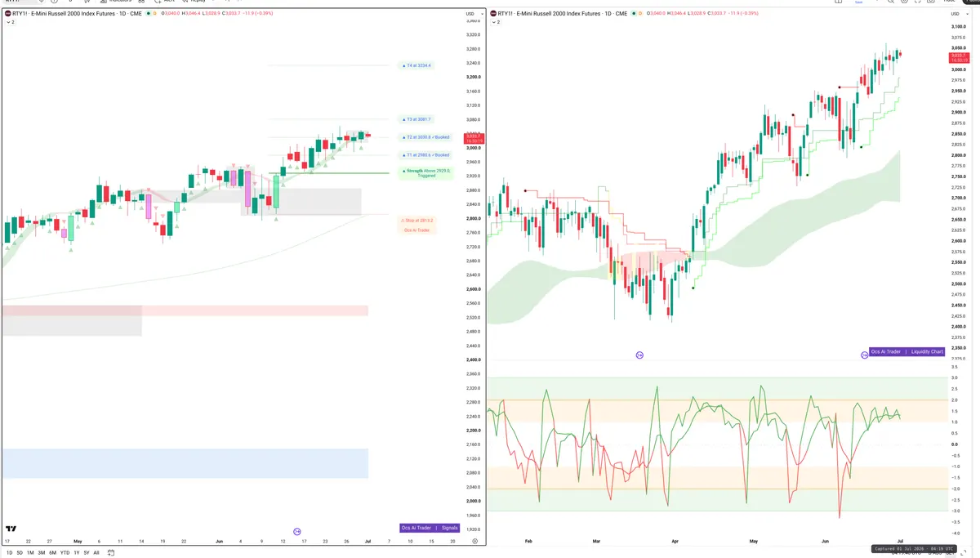Click the T4 at 3234.4 target label
Viewport: 980px width, 558px height.
pyautogui.click(x=417, y=65)
